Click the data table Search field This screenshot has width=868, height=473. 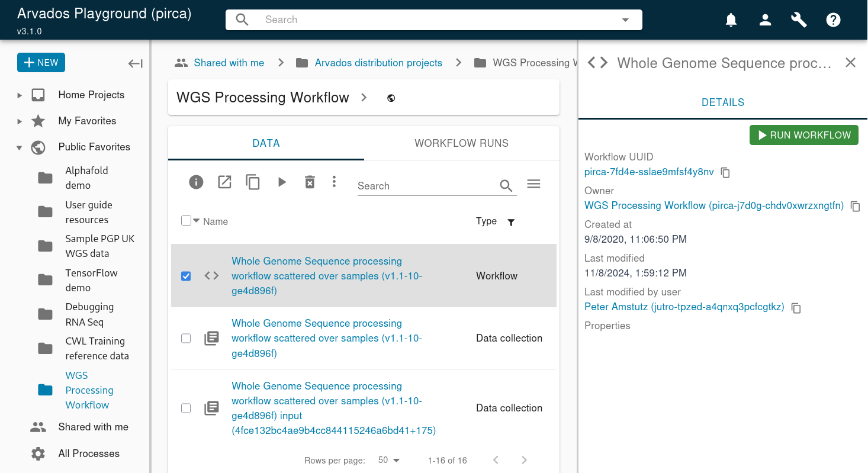click(x=426, y=186)
